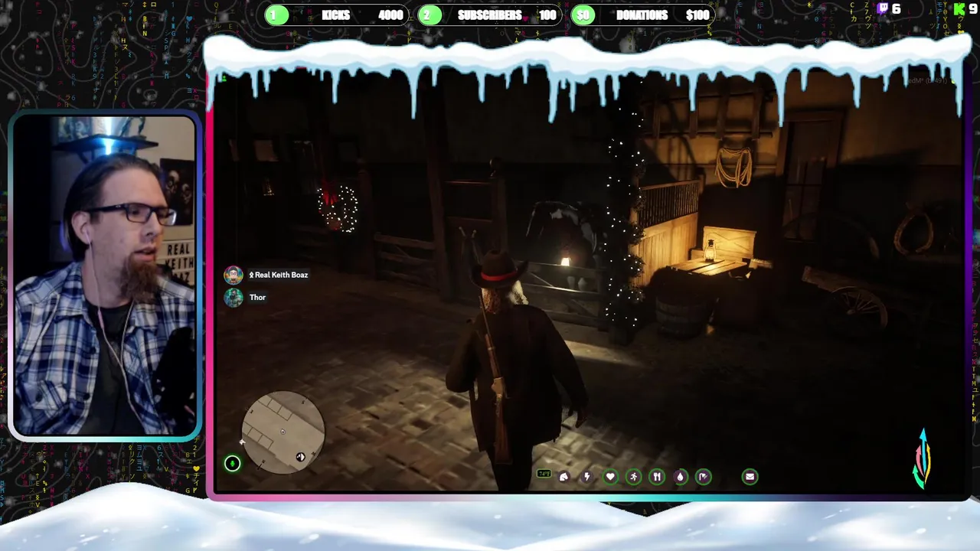Click the streamer webcam feed
This screenshot has width=980, height=551.
point(105,275)
